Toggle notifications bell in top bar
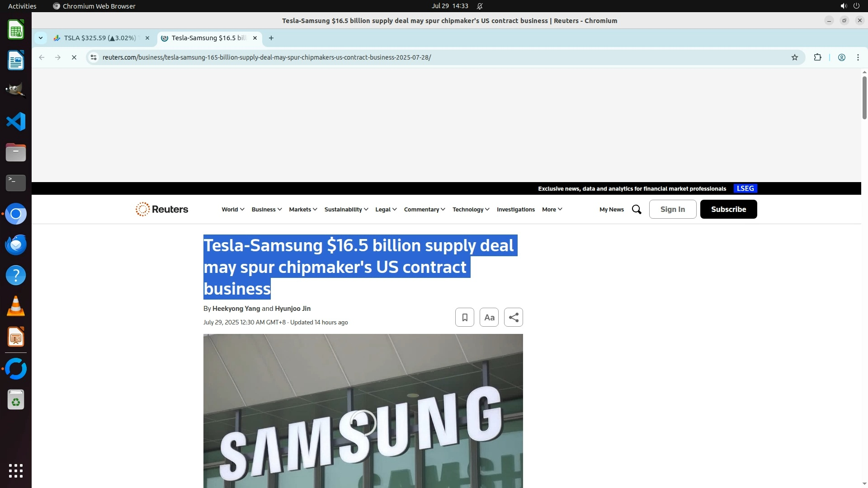 click(480, 6)
